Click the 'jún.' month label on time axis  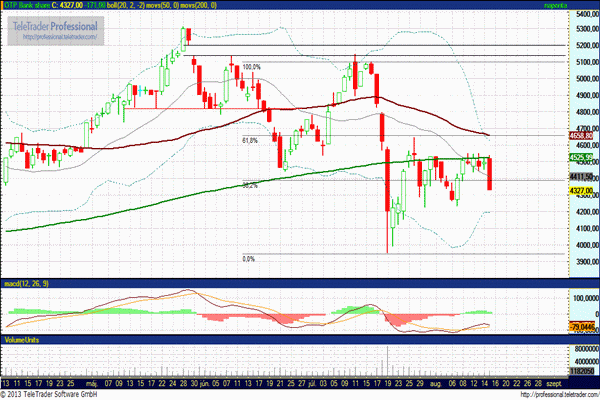pyautogui.click(x=206, y=384)
